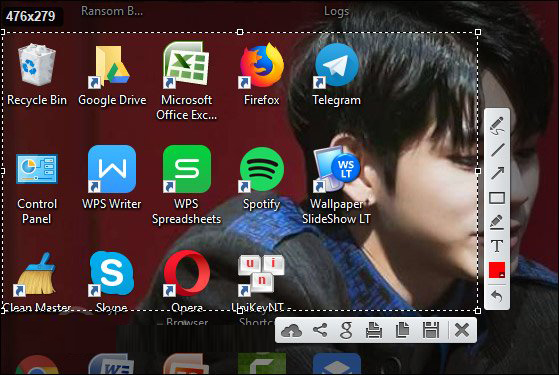Screen dimensions: 559x375
Task: Click the top-center selection resize handle
Action: coord(240,32)
